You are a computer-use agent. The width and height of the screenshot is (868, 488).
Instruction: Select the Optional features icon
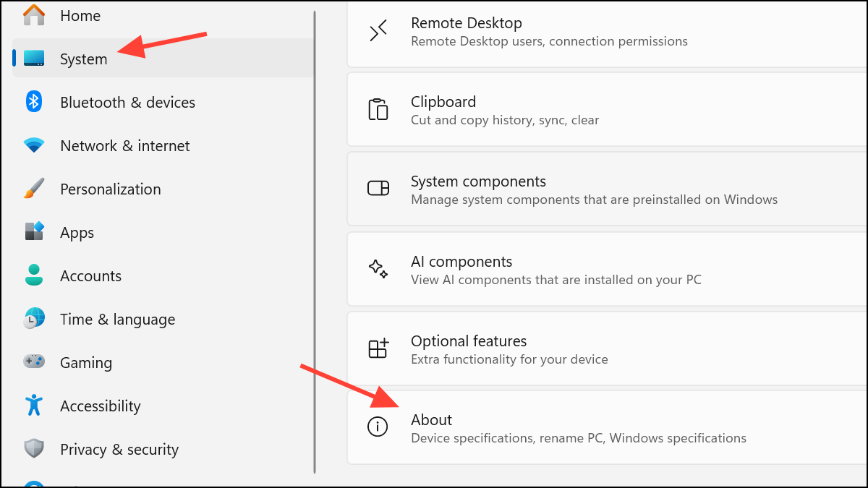pyautogui.click(x=378, y=348)
